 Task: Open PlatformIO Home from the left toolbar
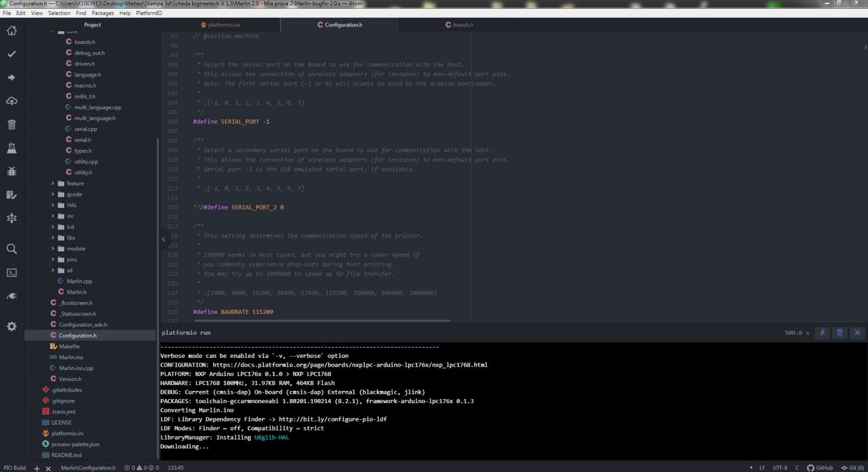click(x=12, y=31)
